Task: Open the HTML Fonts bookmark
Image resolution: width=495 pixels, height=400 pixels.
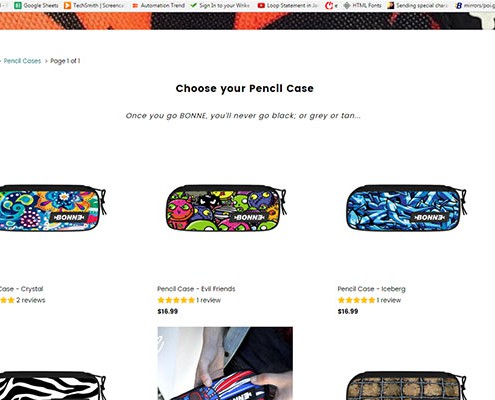Action: (362, 5)
